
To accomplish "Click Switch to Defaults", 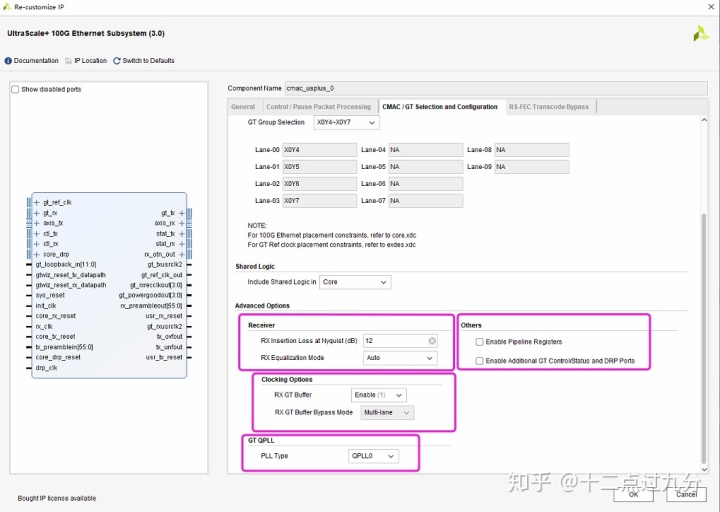I will [x=148, y=61].
